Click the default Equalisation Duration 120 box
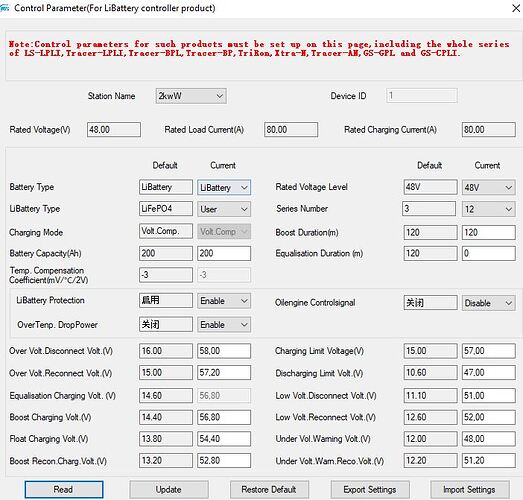 coord(430,253)
